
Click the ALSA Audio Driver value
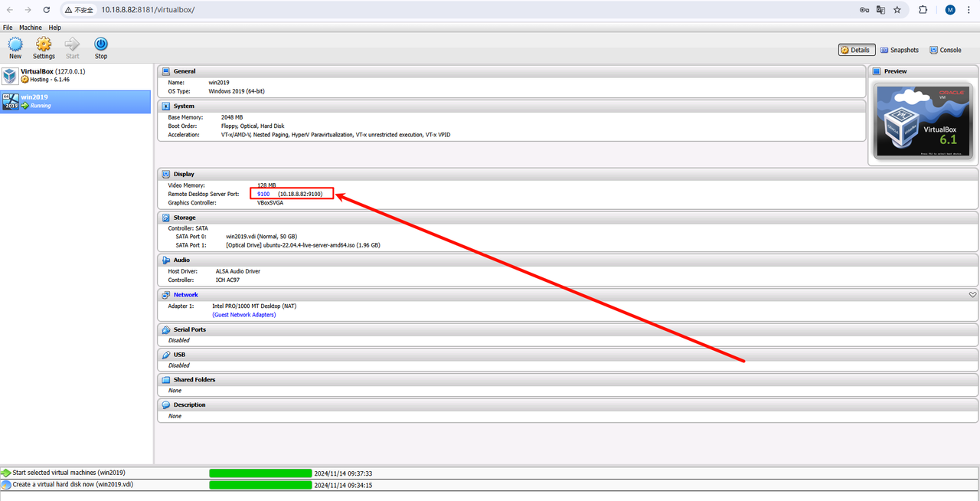[x=238, y=271]
